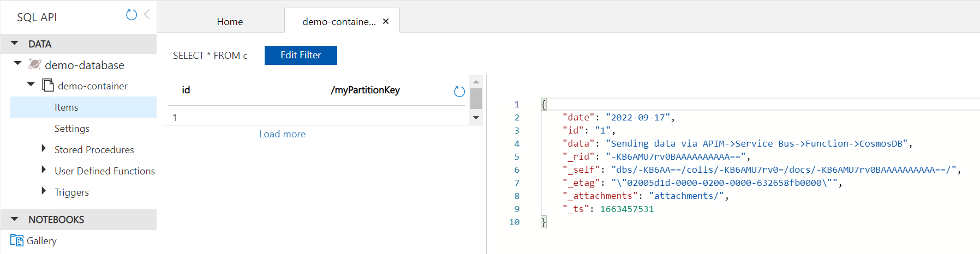Click the id column header
Image resolution: width=980 pixels, height=254 pixels.
(186, 90)
